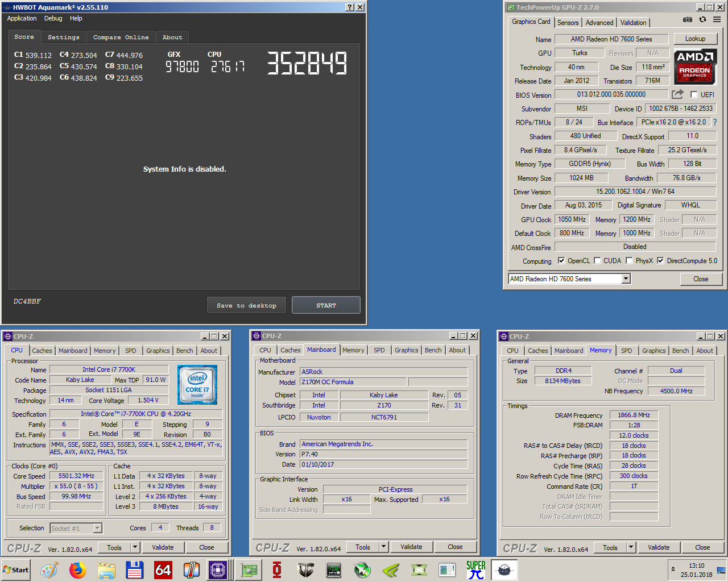Toggle the CUDA checkbox

(x=597, y=261)
